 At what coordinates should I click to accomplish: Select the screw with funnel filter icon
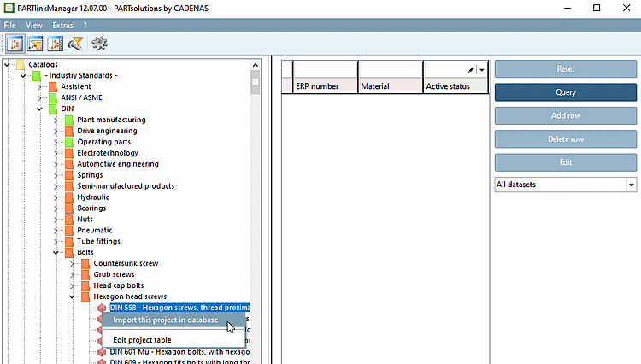click(75, 44)
